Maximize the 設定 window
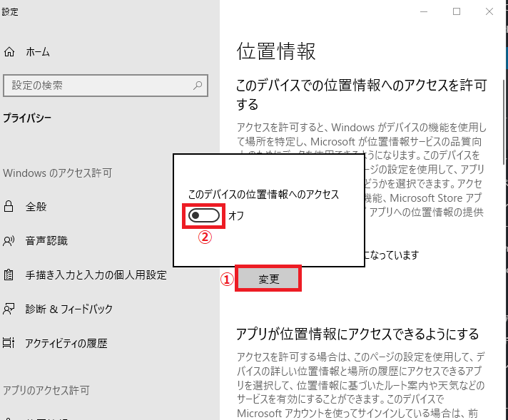 (457, 12)
